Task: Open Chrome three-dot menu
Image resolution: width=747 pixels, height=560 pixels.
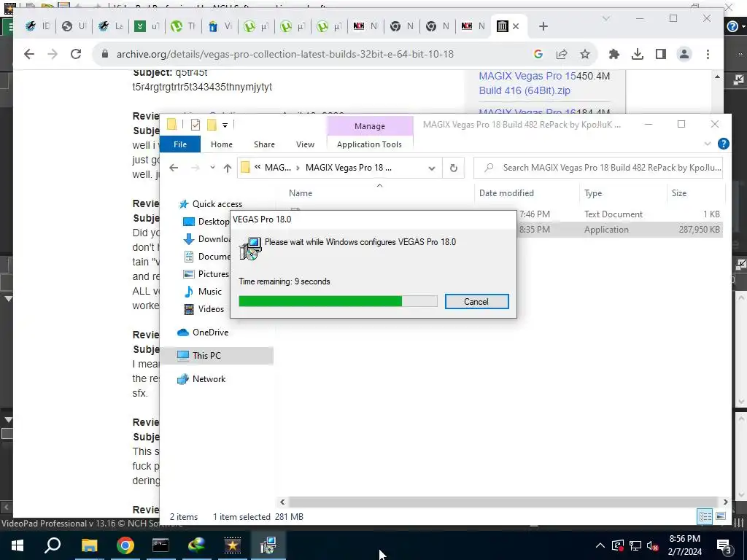Action: [x=708, y=54]
